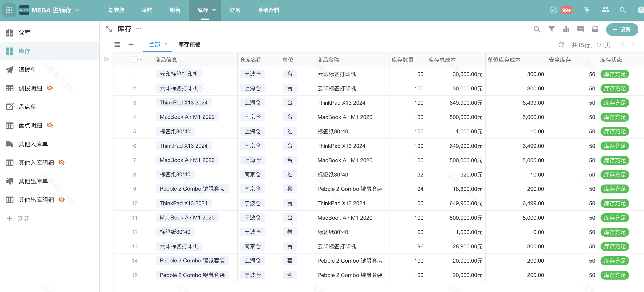This screenshot has height=292, width=644.
Task: Select row number 15
Action: [134, 275]
